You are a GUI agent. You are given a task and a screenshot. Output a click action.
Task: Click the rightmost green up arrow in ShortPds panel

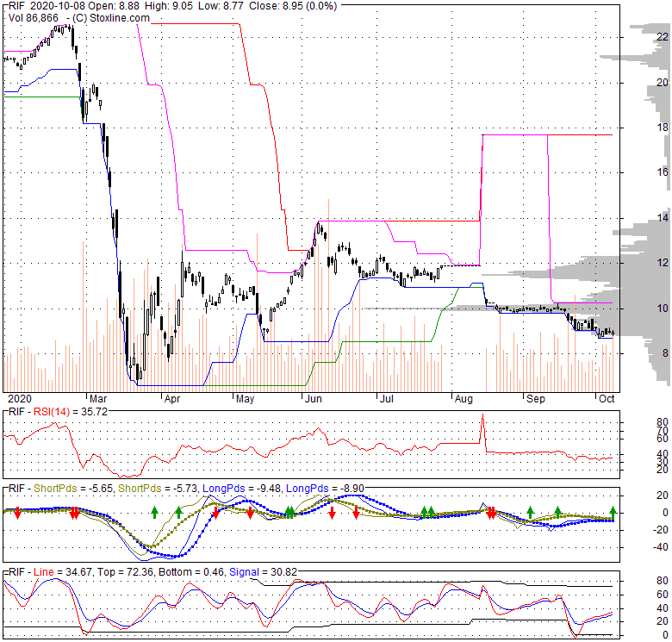pyautogui.click(x=613, y=512)
